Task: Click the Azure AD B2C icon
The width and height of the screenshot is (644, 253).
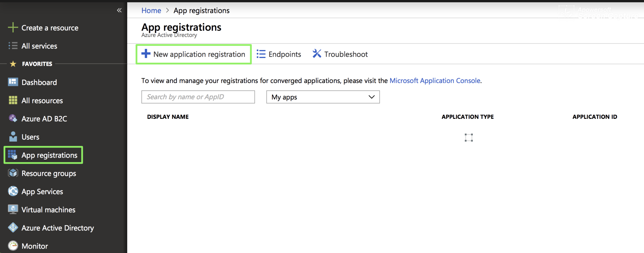Action: [13, 118]
